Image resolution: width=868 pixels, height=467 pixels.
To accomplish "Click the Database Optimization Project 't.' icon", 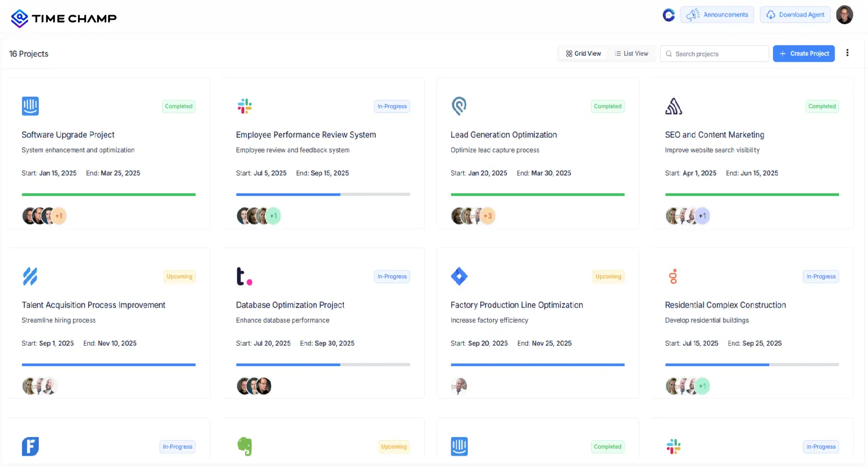I will click(244, 276).
